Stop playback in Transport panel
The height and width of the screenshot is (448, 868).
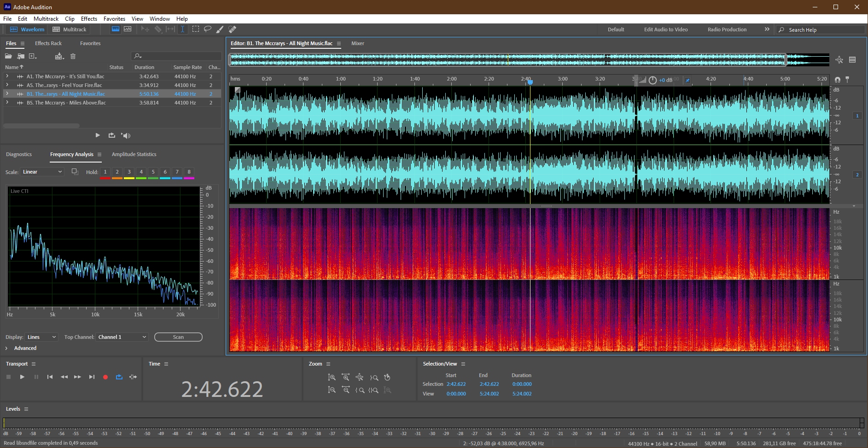point(8,377)
